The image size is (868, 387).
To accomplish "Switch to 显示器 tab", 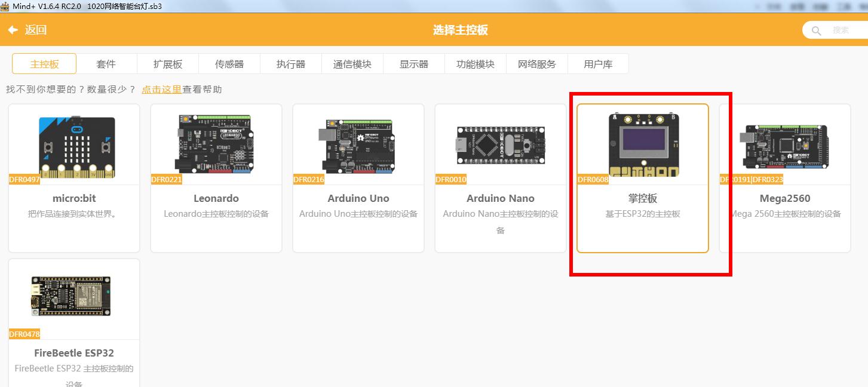I will click(x=414, y=64).
